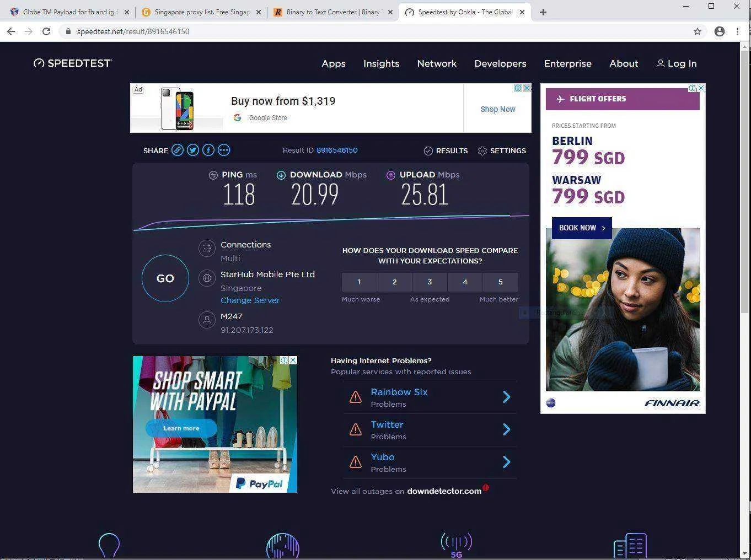Viewport: 751px width, 560px height.
Task: Reload the page
Action: pos(46,31)
